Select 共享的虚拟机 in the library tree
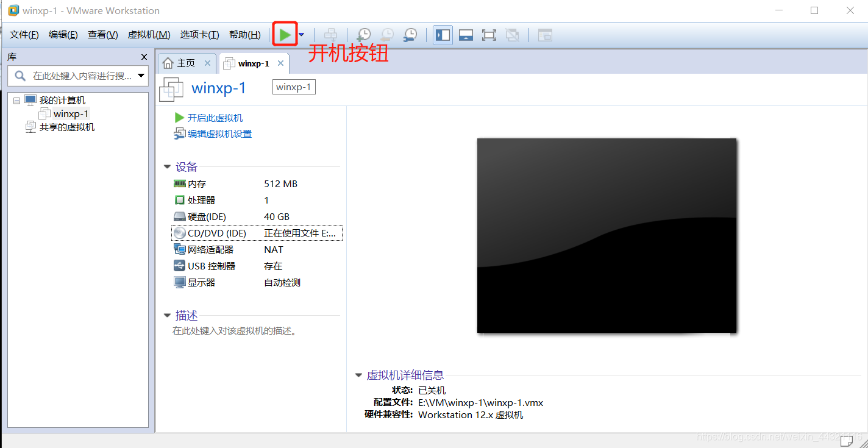The width and height of the screenshot is (868, 448). point(67,127)
